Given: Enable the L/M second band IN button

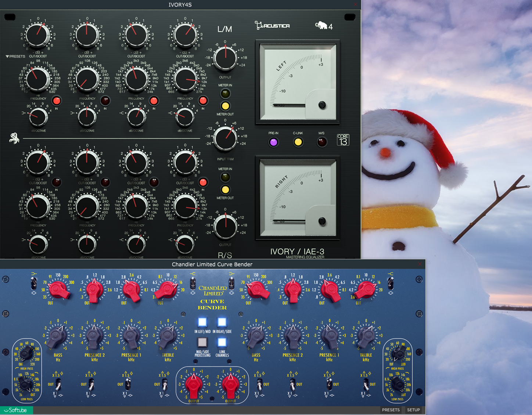Looking at the screenshot, I should pos(105,100).
